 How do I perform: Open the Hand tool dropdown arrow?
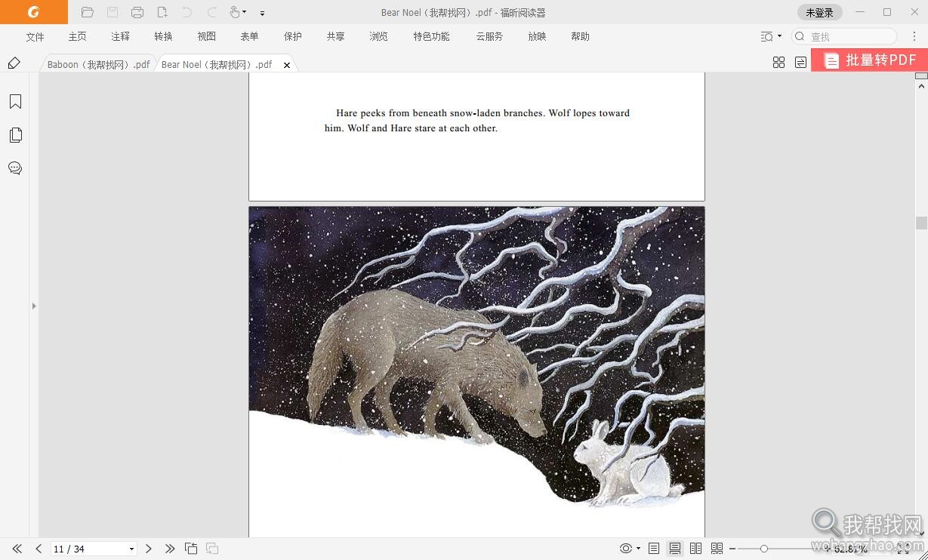pos(245,12)
